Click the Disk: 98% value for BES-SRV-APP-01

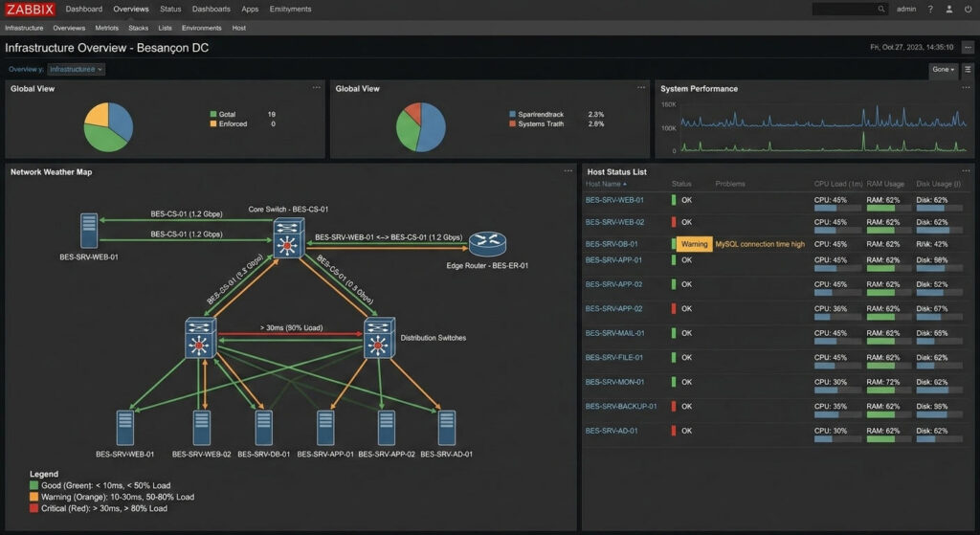[932, 260]
